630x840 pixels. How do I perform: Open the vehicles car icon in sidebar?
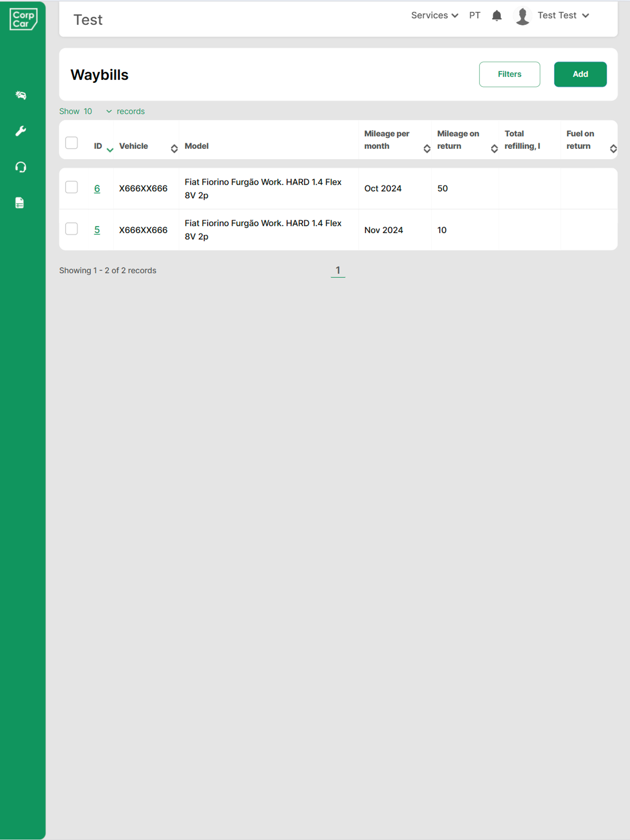pos(20,95)
